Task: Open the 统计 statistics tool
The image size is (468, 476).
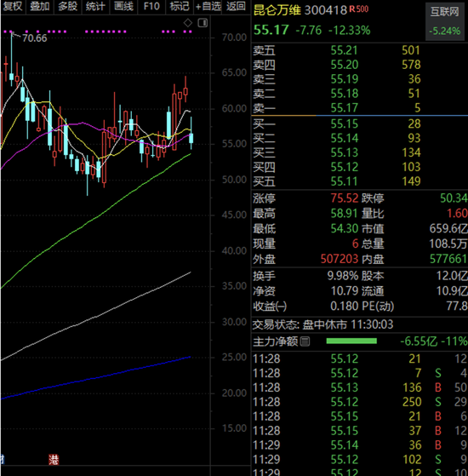Action: pyautogui.click(x=95, y=6)
